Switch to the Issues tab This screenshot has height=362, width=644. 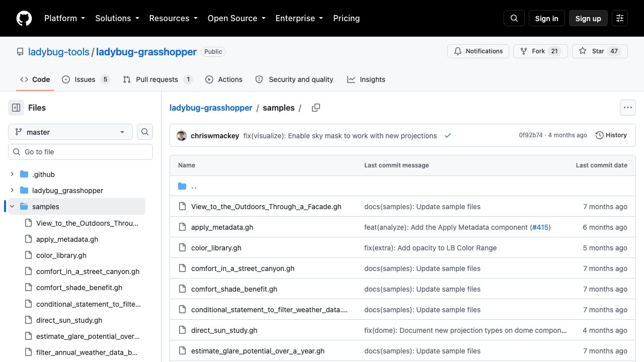click(86, 79)
